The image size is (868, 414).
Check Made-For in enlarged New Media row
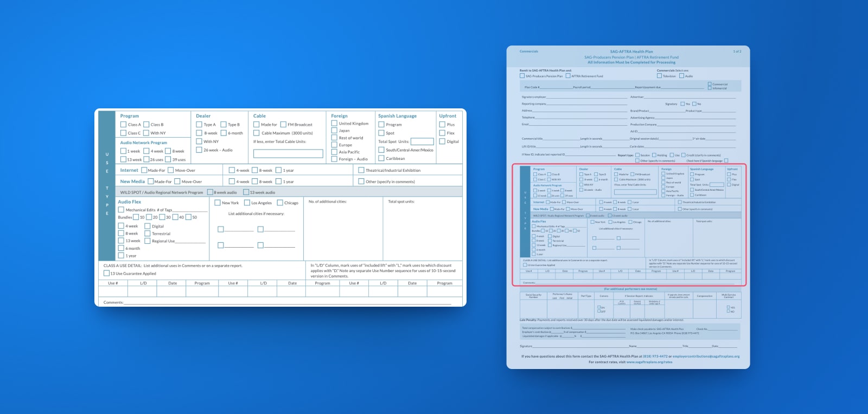coord(150,182)
